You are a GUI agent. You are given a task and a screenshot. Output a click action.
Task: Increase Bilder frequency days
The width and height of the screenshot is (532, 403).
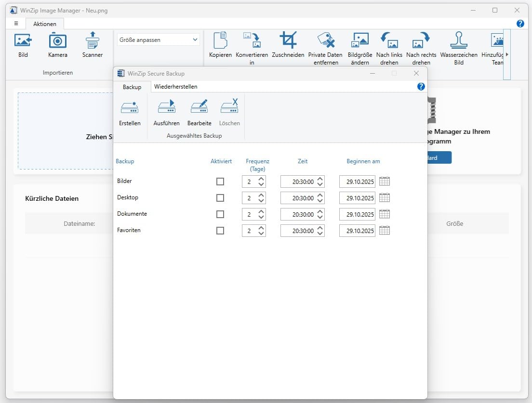261,179
